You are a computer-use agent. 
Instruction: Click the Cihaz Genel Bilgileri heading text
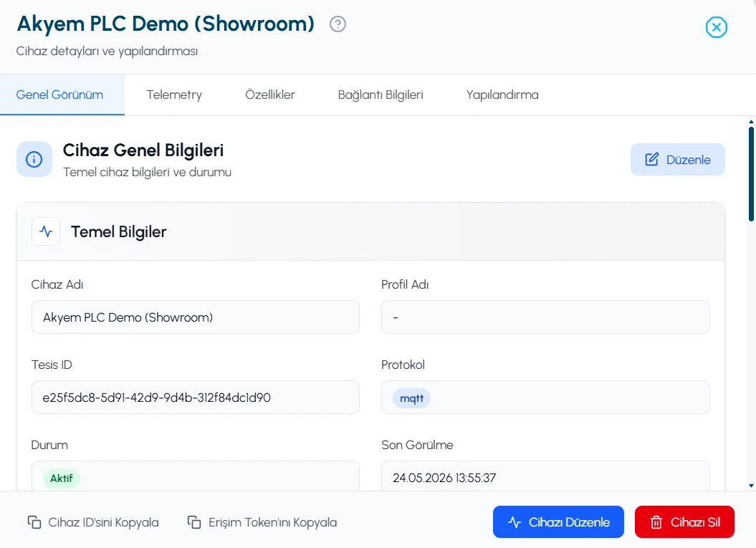click(143, 150)
